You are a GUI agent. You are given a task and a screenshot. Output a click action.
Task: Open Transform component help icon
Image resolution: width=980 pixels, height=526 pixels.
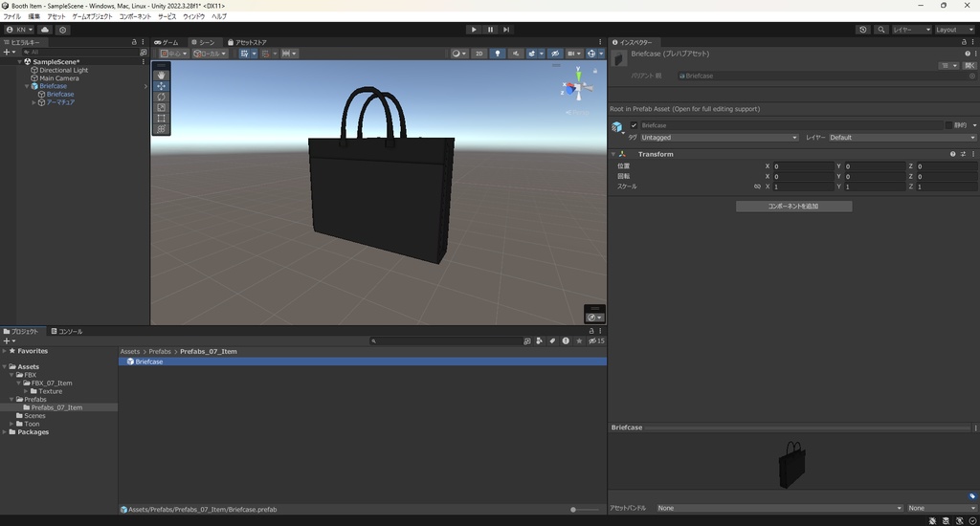952,154
